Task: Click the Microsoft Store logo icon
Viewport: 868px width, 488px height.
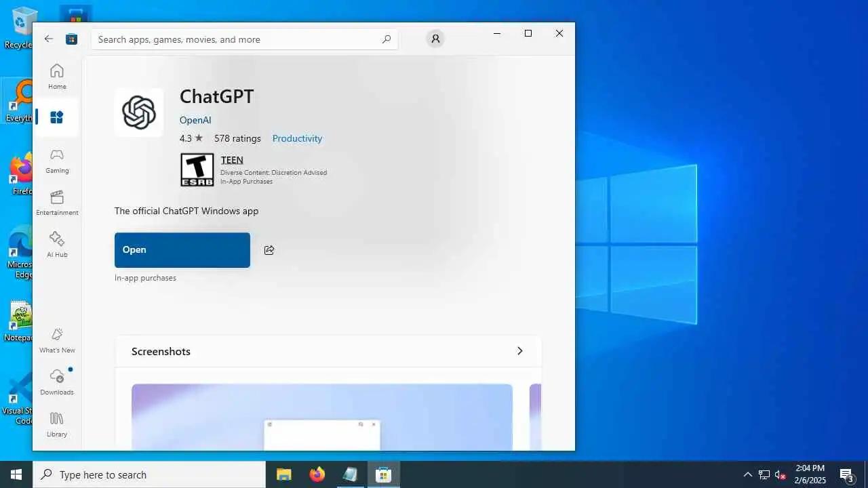Action: pos(71,39)
